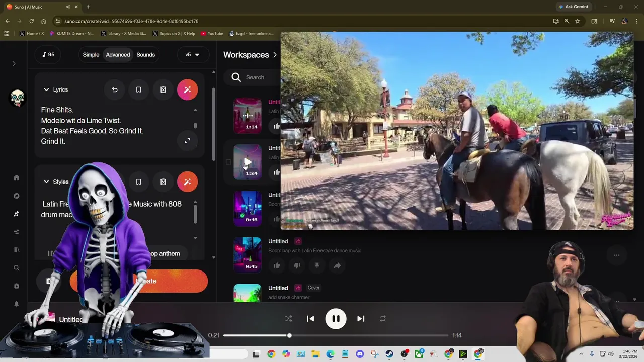The height and width of the screenshot is (362, 644).
Task: Skip to the previous track
Action: [310, 319]
